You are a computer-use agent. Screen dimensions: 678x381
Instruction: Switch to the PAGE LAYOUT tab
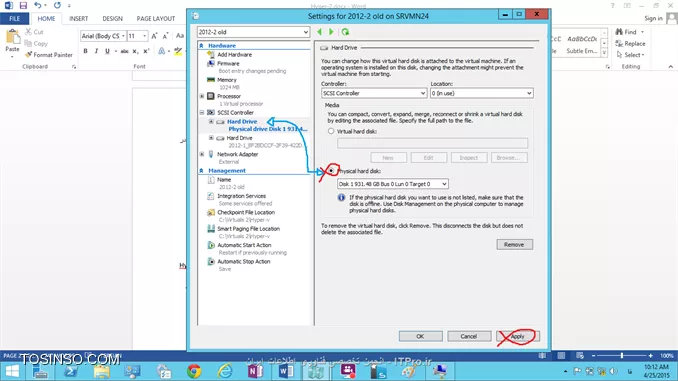156,19
